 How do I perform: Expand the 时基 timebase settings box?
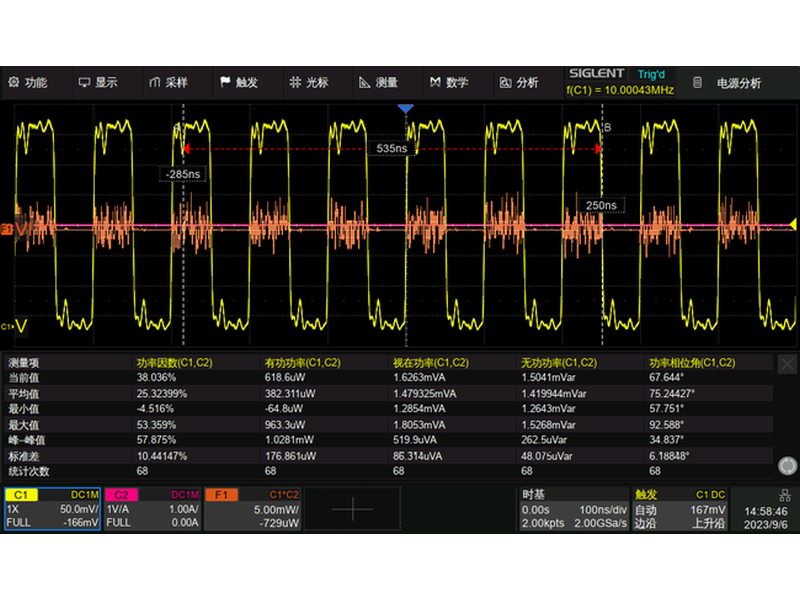[573, 508]
